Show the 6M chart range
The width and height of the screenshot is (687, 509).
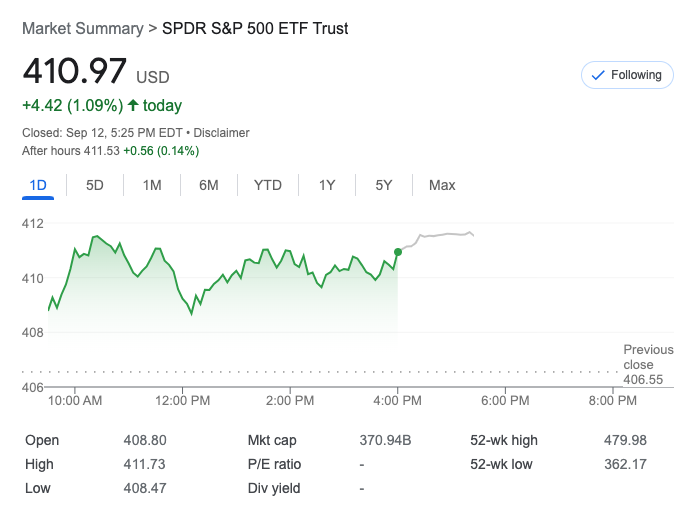pyautogui.click(x=208, y=185)
